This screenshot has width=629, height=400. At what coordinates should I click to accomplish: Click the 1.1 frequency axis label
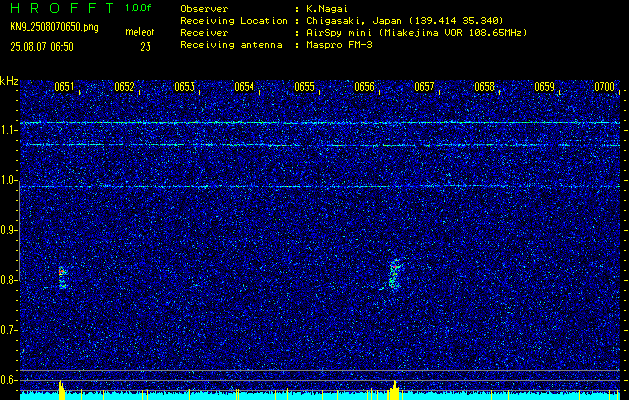pyautogui.click(x=8, y=131)
